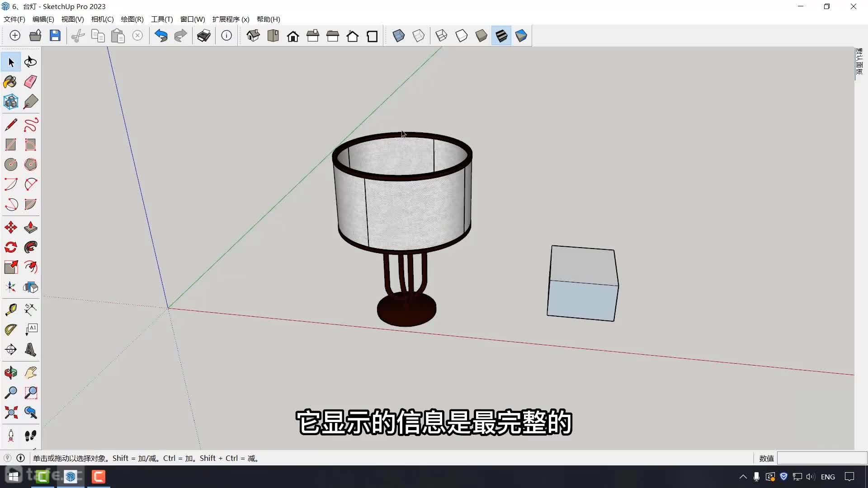Choose the Zoom magnifier tool

click(x=11, y=393)
